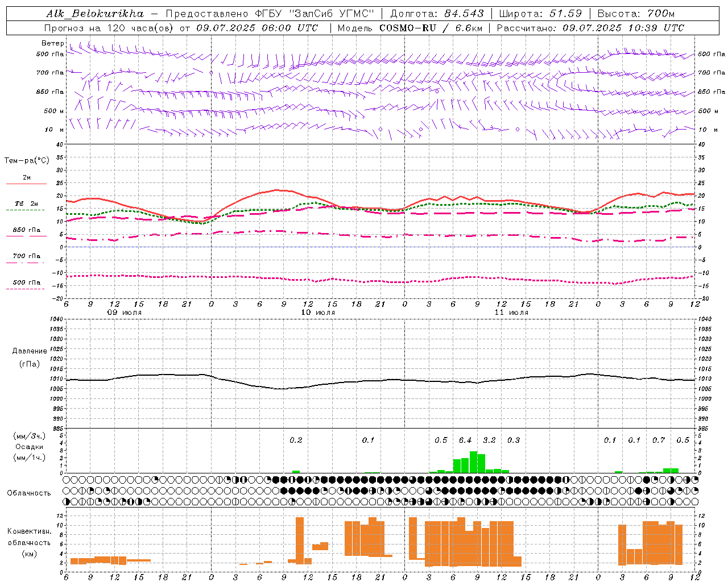Click the (мм/1ч.) unit label
Image resolution: width=728 pixels, height=582 pixels.
(30, 458)
